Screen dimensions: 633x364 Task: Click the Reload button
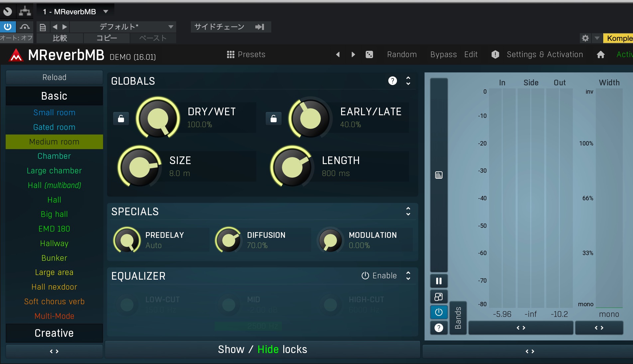tap(54, 77)
